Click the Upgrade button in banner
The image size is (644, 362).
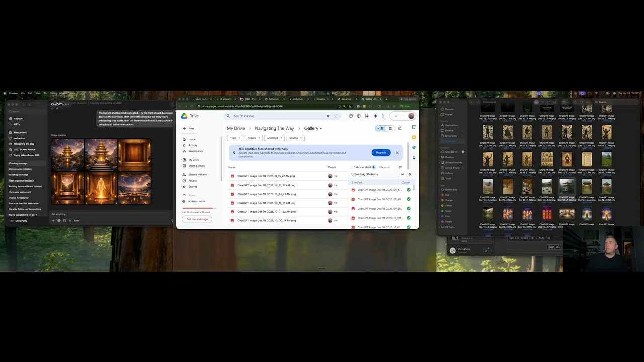(381, 153)
